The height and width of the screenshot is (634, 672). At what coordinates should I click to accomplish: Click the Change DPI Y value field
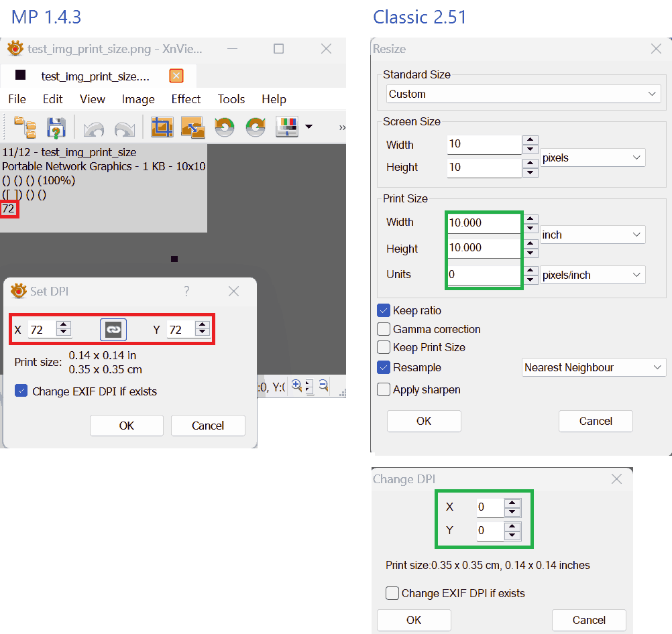[490, 531]
